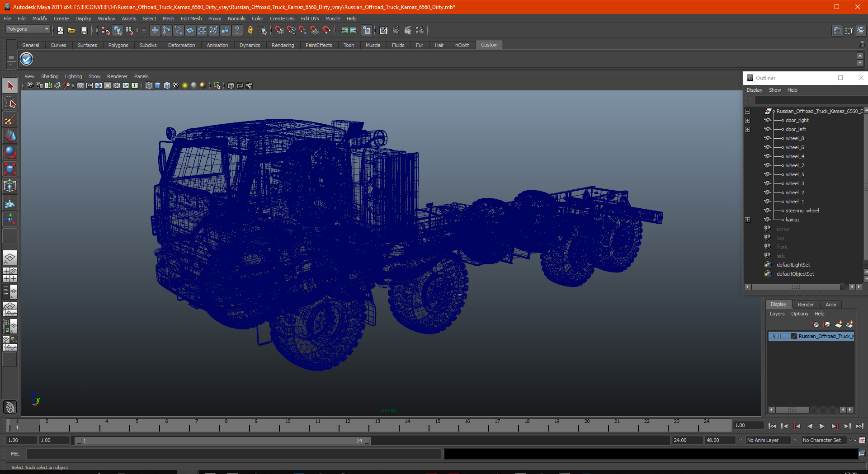Expand the kamaz node in Outliner
This screenshot has height=474, width=868.
coord(748,220)
